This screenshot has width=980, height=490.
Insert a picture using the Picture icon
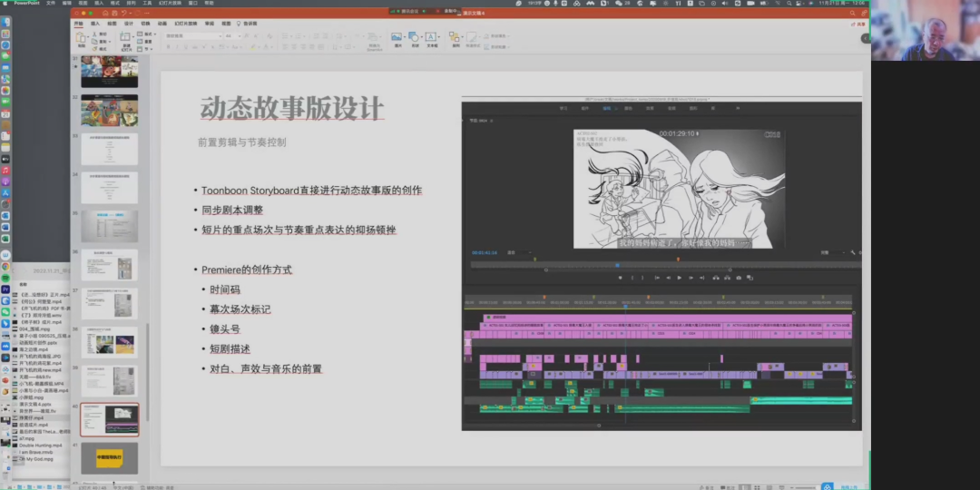click(x=397, y=37)
